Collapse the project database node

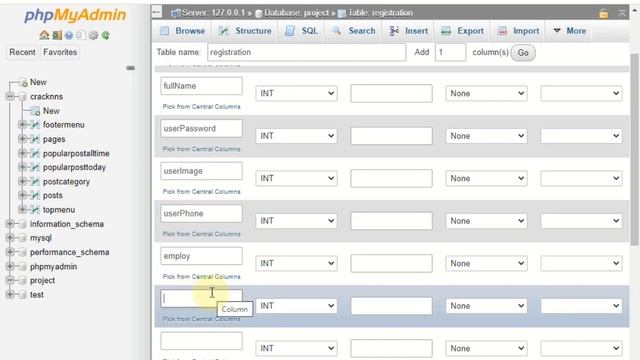point(10,280)
